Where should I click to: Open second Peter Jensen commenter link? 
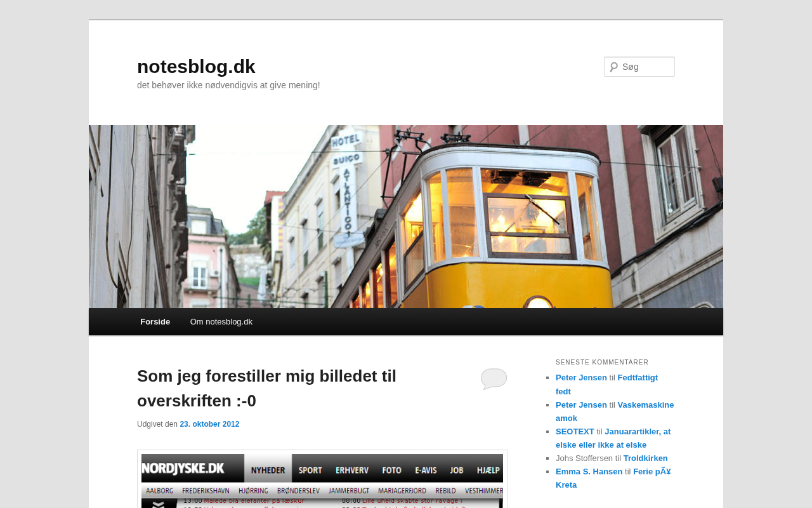tap(581, 405)
